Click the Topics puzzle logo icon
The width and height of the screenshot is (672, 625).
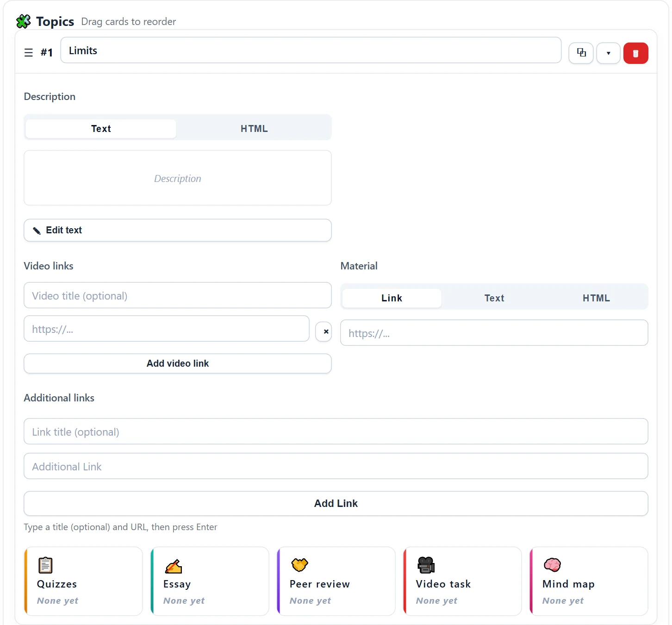tap(24, 21)
